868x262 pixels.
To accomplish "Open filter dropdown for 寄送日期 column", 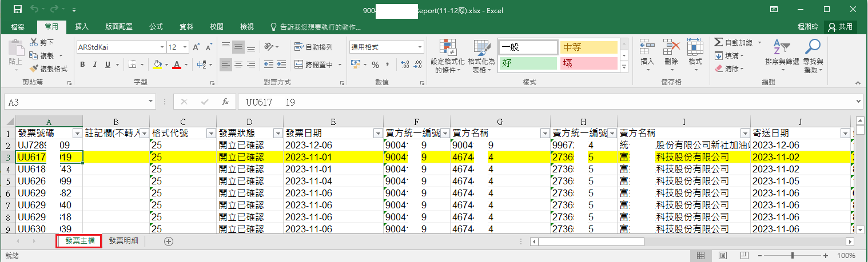I will (x=845, y=133).
